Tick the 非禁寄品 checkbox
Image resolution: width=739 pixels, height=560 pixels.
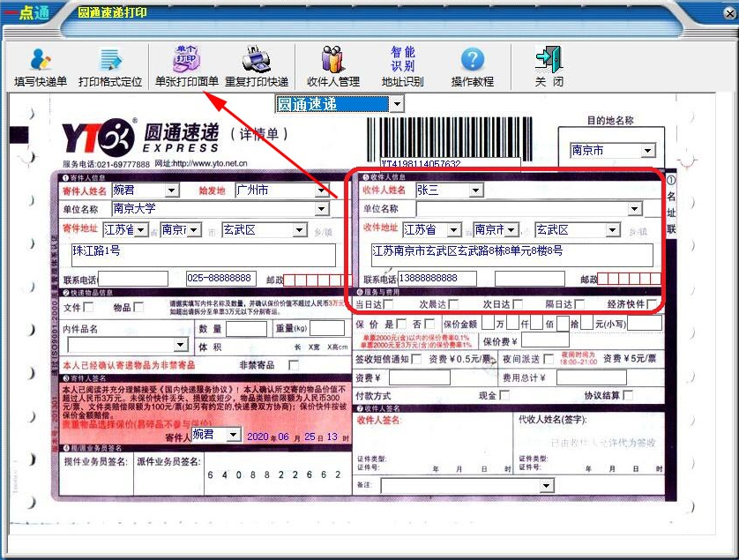coord(293,365)
